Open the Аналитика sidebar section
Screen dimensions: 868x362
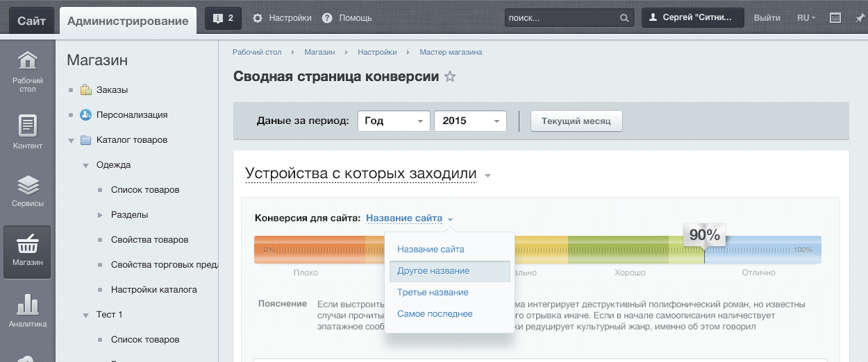coord(27,311)
